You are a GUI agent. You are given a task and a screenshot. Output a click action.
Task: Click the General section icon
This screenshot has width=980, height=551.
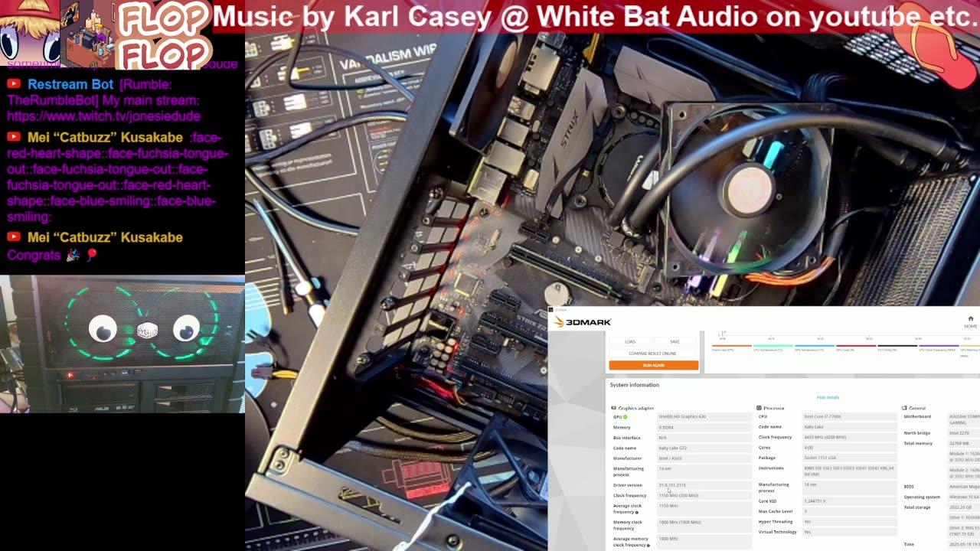tap(905, 408)
